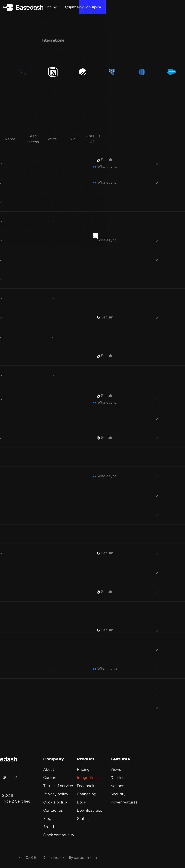Open the Careers footer link

point(50,778)
